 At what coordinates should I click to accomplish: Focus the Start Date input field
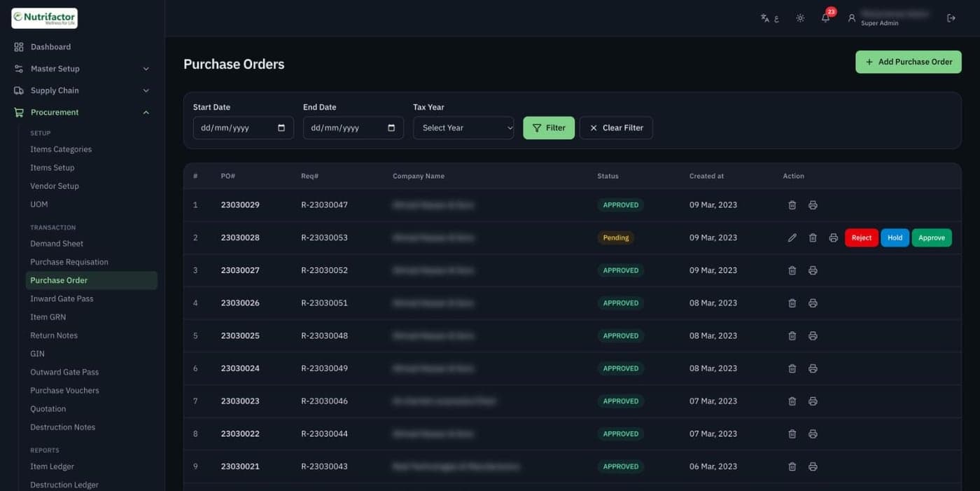[x=243, y=128]
